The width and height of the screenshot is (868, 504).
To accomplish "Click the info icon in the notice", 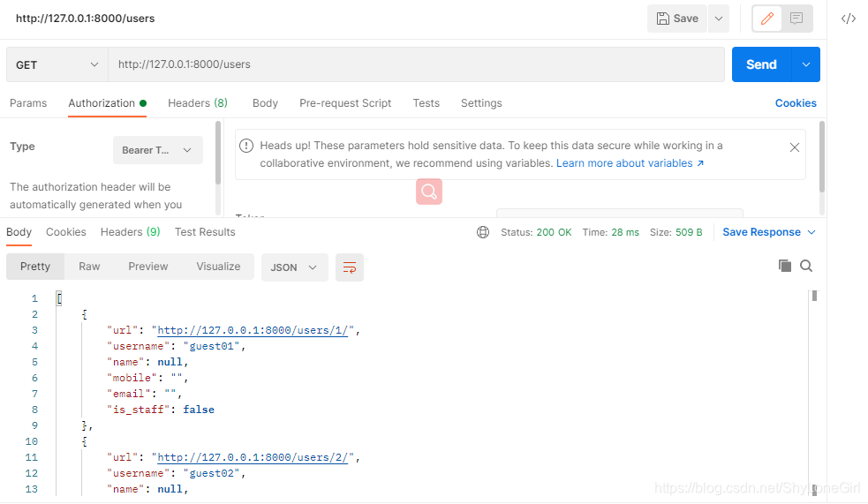I will click(x=246, y=146).
